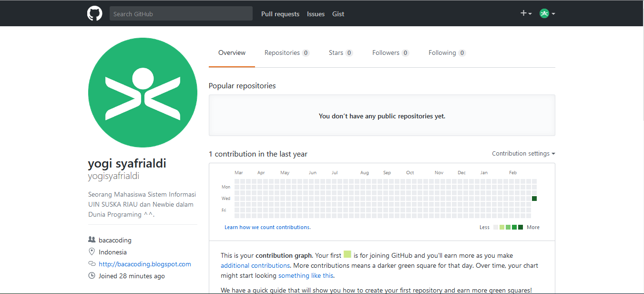
Task: Go to Issues in the header
Action: [316, 14]
